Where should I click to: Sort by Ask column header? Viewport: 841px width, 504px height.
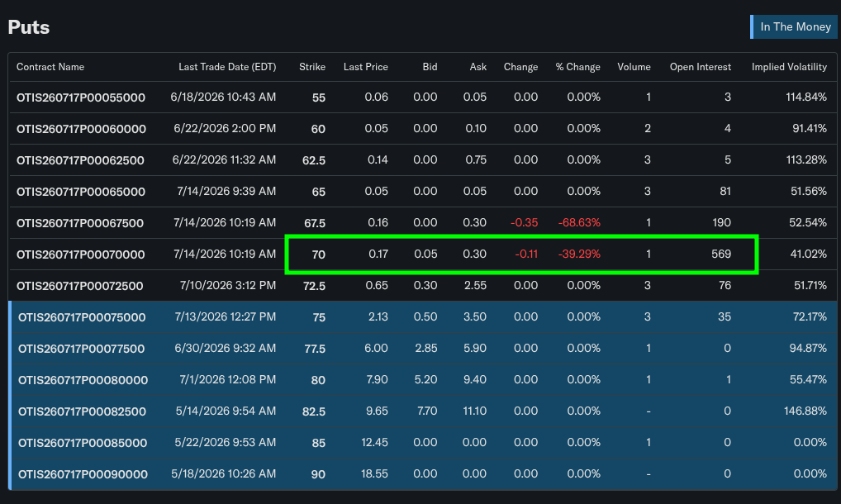point(478,67)
